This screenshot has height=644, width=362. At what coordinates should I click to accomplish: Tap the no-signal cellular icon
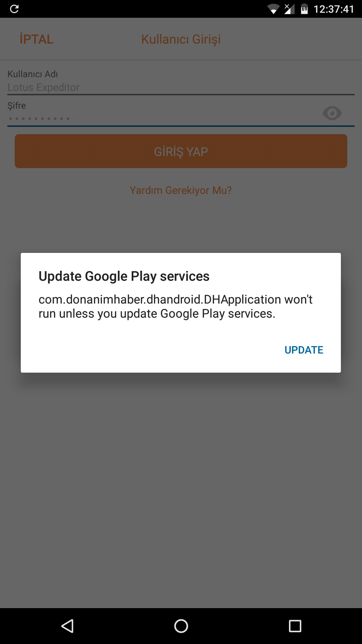click(289, 9)
